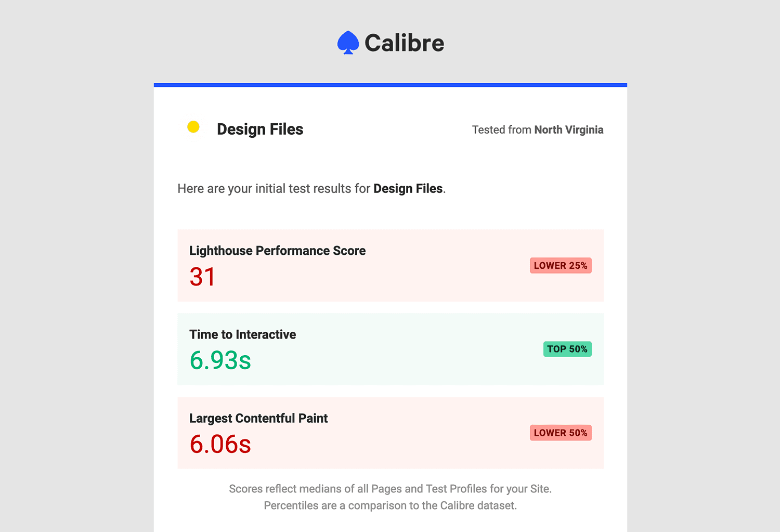Viewport: 780px width, 532px height.
Task: Click the Calibre wordmark text
Action: point(404,43)
